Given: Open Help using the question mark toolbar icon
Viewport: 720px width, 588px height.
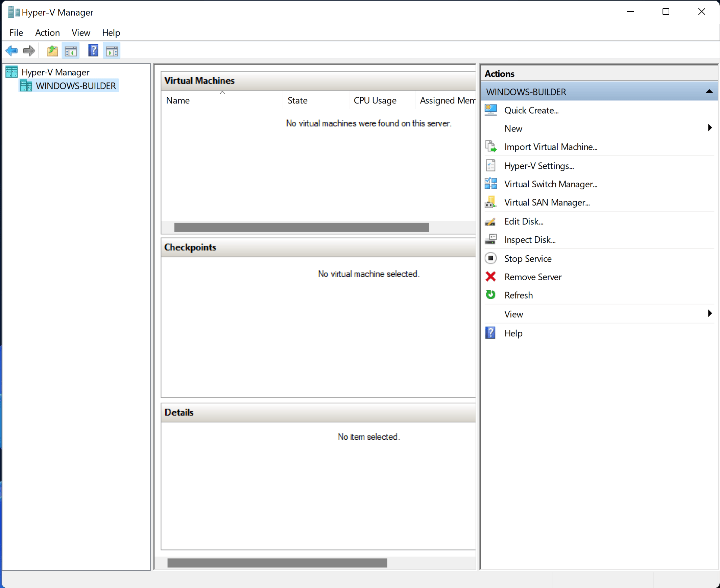Looking at the screenshot, I should click(x=93, y=50).
